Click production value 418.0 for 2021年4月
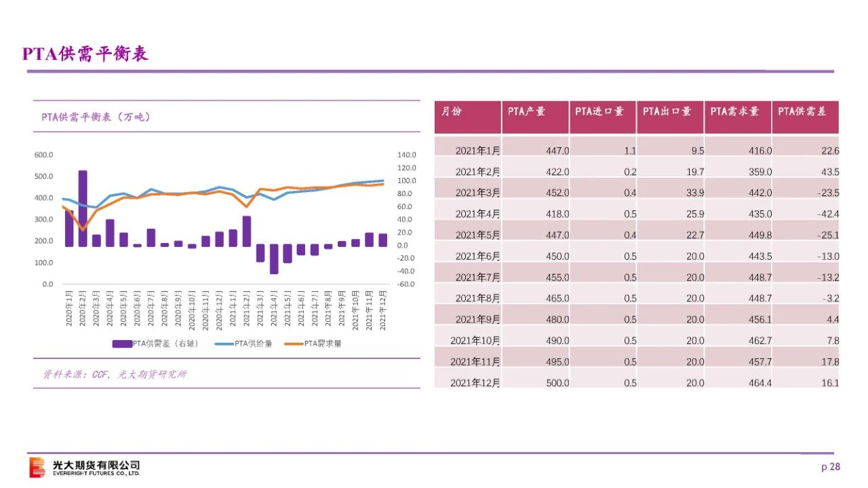The height and width of the screenshot is (488, 868). [557, 214]
